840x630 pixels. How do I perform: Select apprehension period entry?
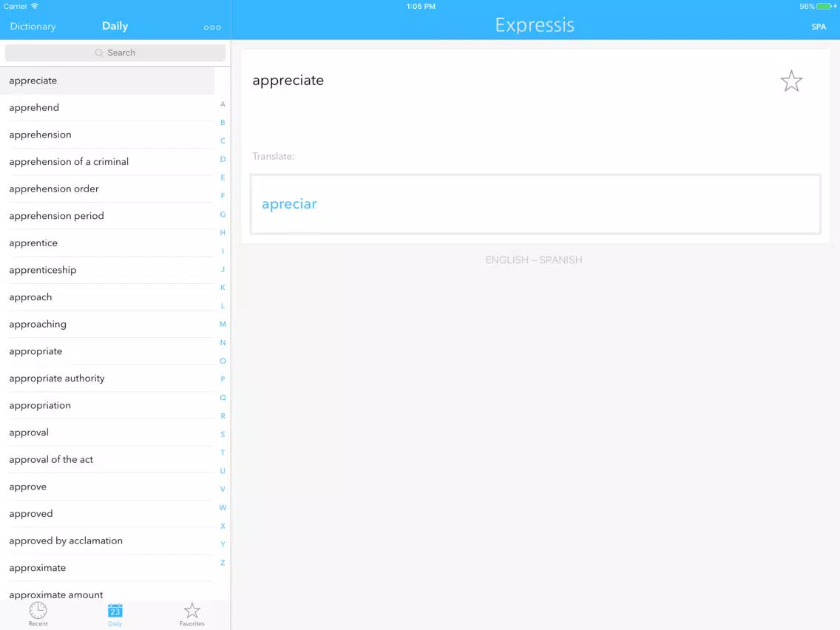click(107, 216)
